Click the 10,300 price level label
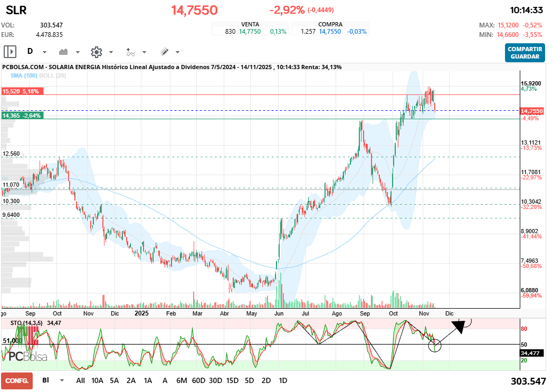 pos(11,202)
